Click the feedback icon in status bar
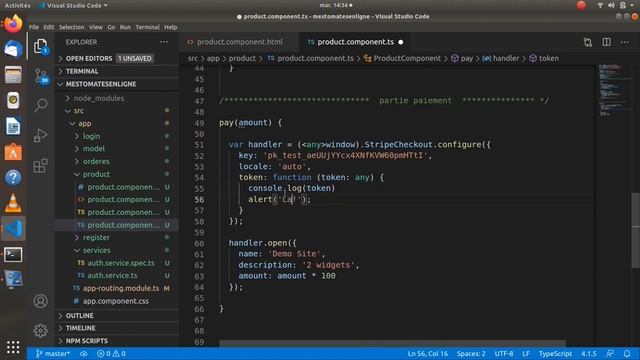 (x=610, y=354)
